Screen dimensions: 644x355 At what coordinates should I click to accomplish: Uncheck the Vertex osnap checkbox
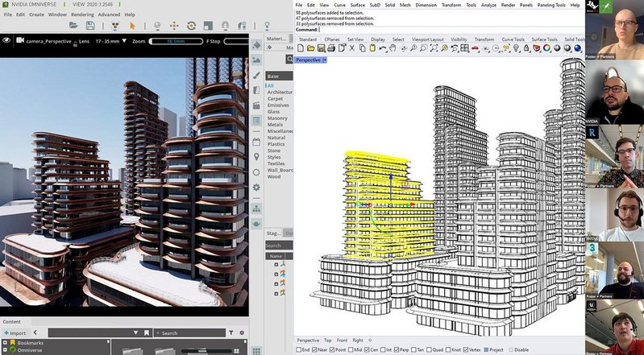(466, 349)
